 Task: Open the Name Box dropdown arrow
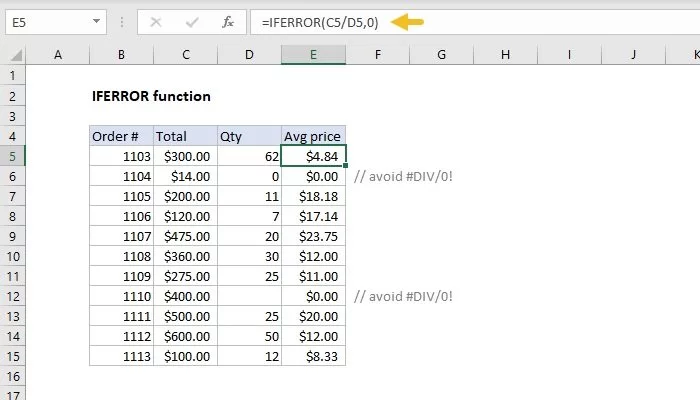coord(96,21)
